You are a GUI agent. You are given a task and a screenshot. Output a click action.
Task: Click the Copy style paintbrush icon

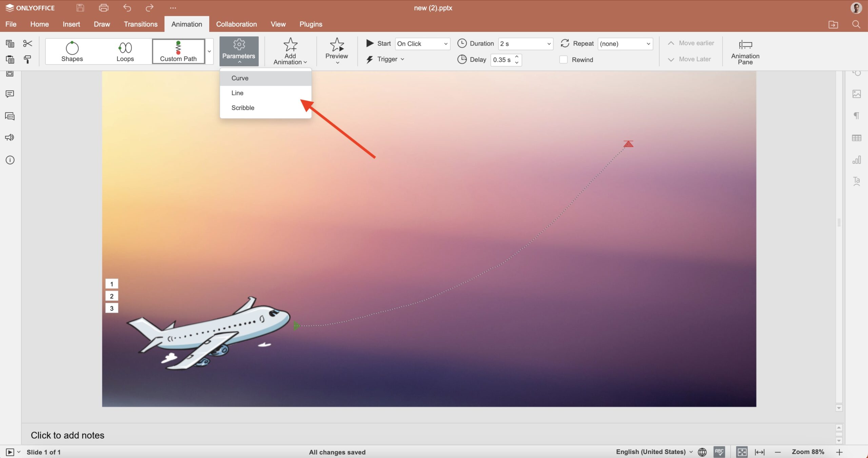(x=27, y=59)
